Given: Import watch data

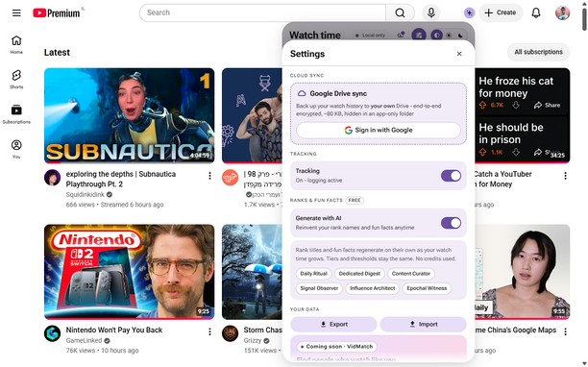Looking at the screenshot, I should tap(424, 325).
